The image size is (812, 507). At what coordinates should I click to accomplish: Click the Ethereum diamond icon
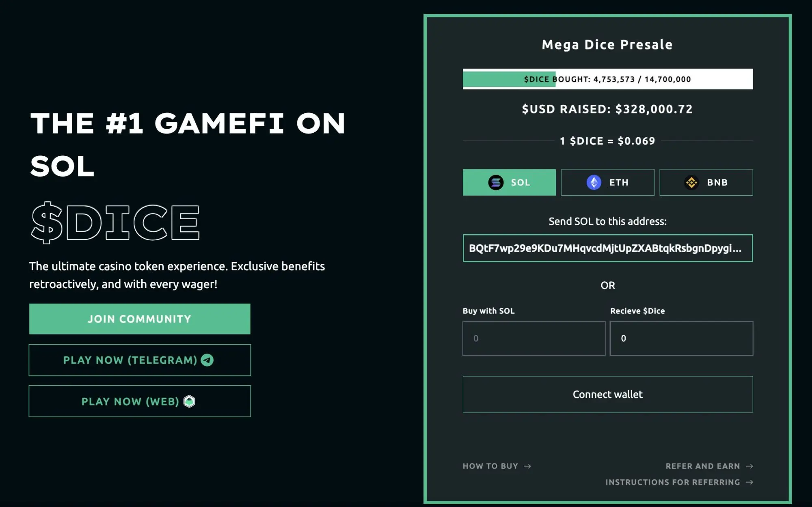(x=594, y=183)
